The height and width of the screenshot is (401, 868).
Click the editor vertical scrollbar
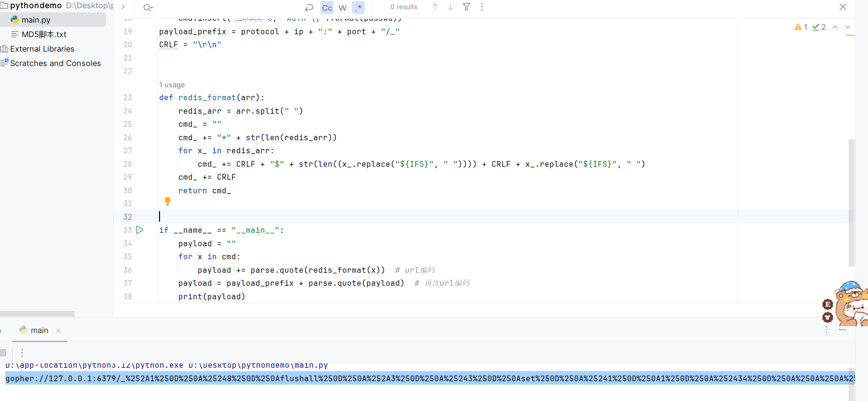852,202
